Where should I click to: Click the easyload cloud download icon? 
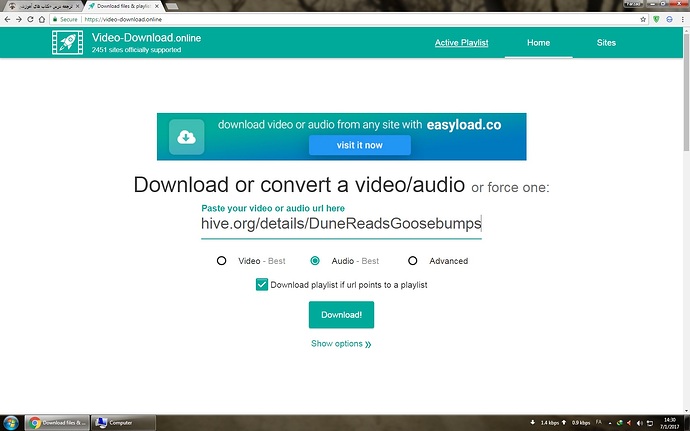click(187, 137)
